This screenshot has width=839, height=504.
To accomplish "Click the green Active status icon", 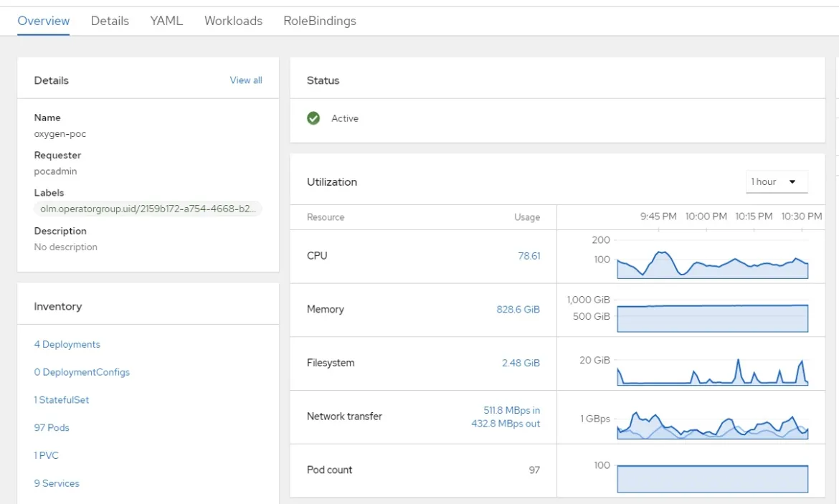I will coord(313,118).
